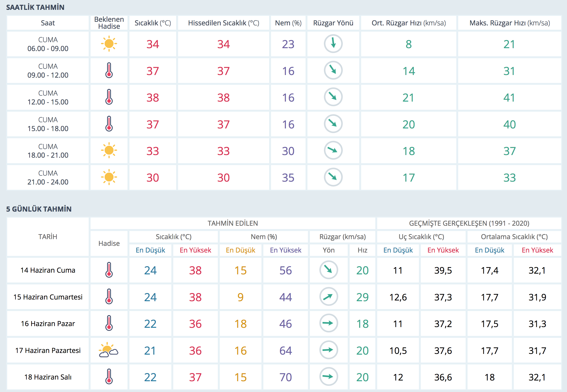Click the Hissedilen Sıcaklık column header
Viewport: 567px width, 392px height.
[x=223, y=23]
